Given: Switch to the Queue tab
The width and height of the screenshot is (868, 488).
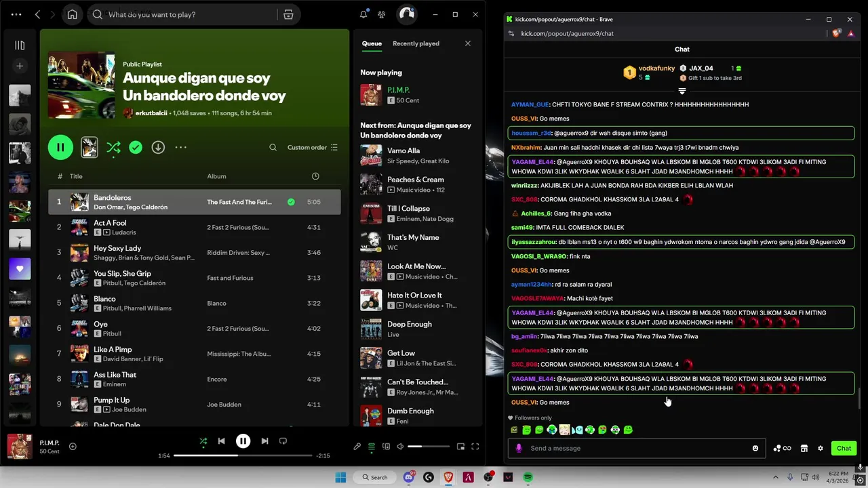Looking at the screenshot, I should (372, 43).
